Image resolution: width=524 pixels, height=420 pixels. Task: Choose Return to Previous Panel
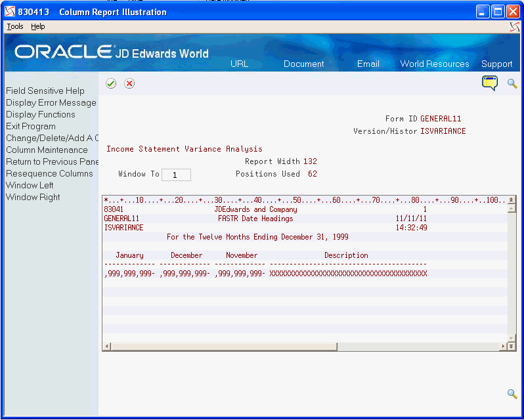tap(52, 161)
